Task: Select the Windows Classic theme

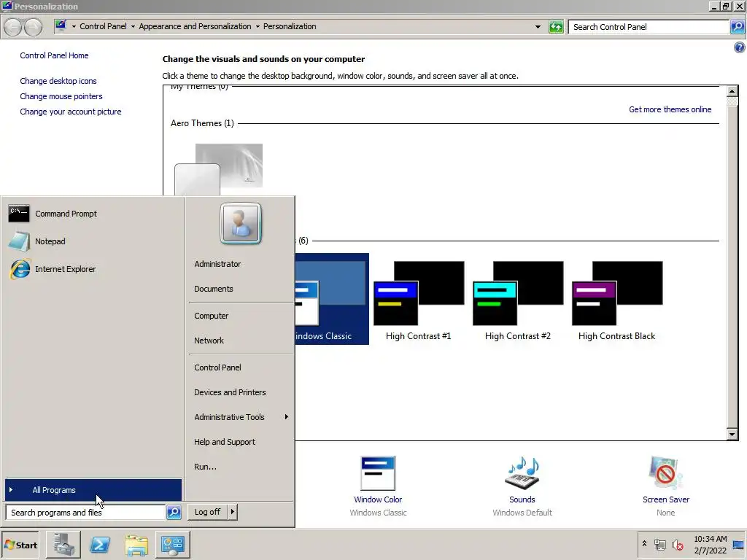Action: pos(332,298)
